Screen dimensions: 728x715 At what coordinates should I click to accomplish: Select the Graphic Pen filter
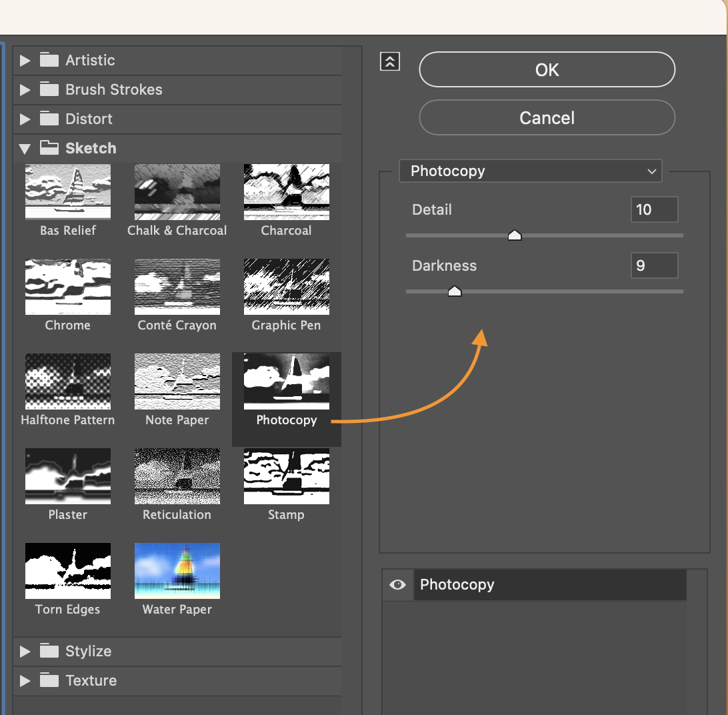click(286, 286)
